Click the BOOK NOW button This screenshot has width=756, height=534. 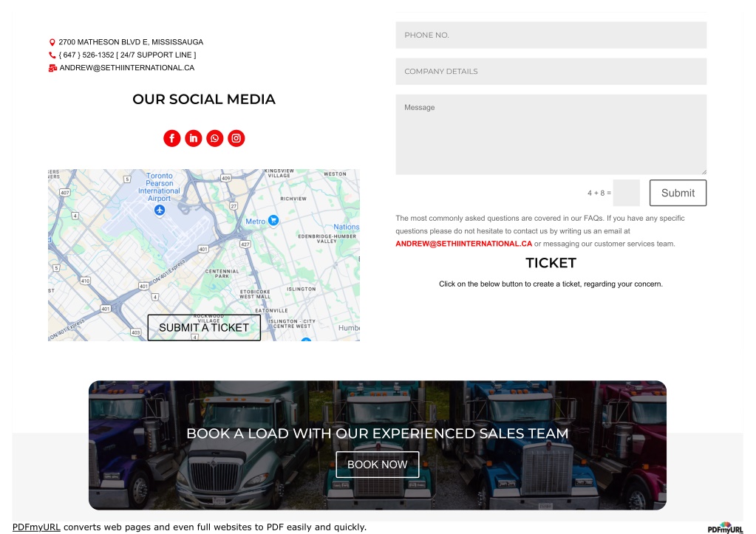(x=378, y=465)
